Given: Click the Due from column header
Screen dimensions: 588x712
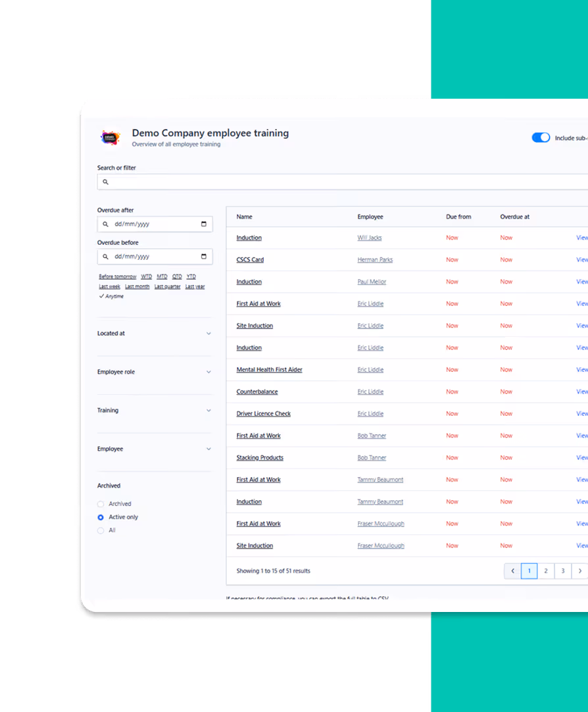Looking at the screenshot, I should point(458,216).
